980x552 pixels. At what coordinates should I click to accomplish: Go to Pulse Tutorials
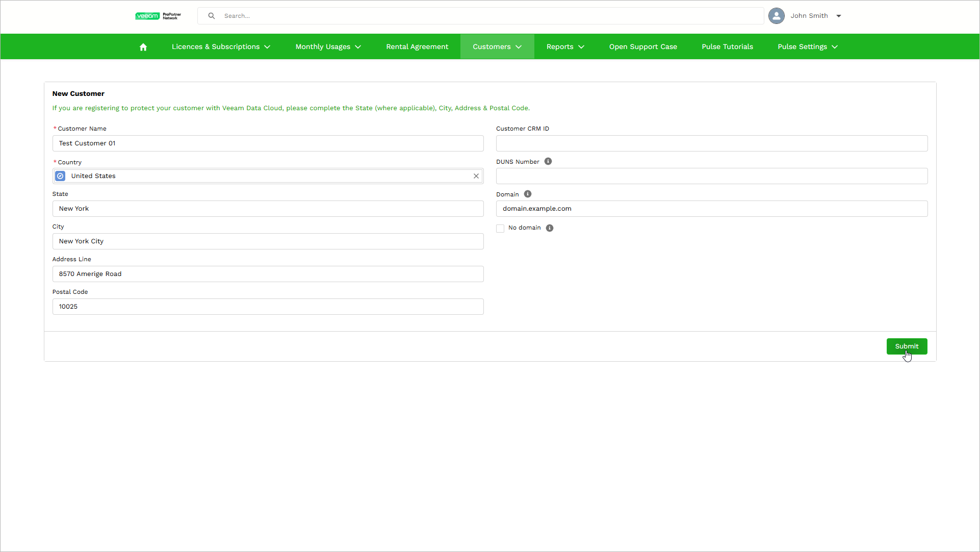[727, 47]
